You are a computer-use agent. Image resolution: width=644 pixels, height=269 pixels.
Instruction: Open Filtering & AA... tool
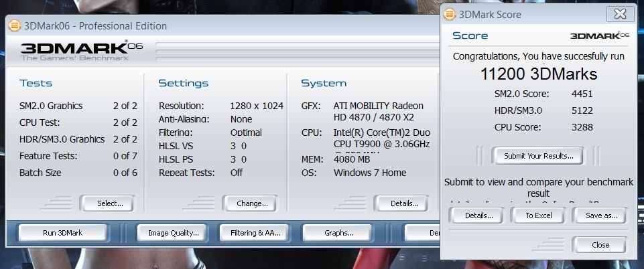(255, 233)
